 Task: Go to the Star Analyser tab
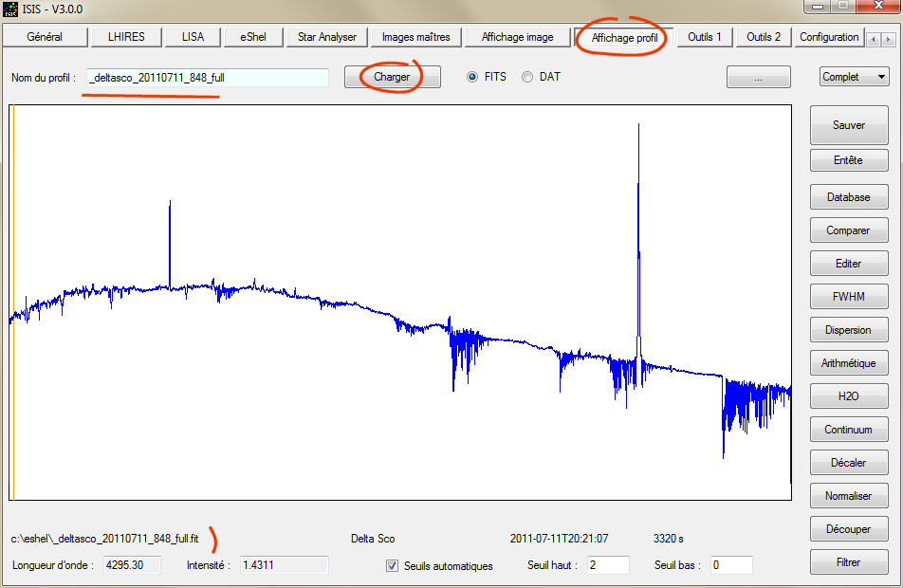tap(326, 37)
